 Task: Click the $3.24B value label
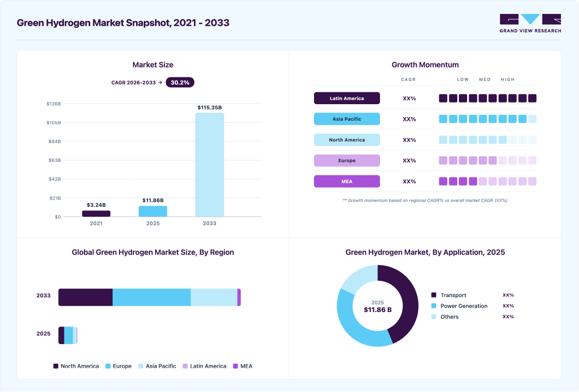(96, 205)
